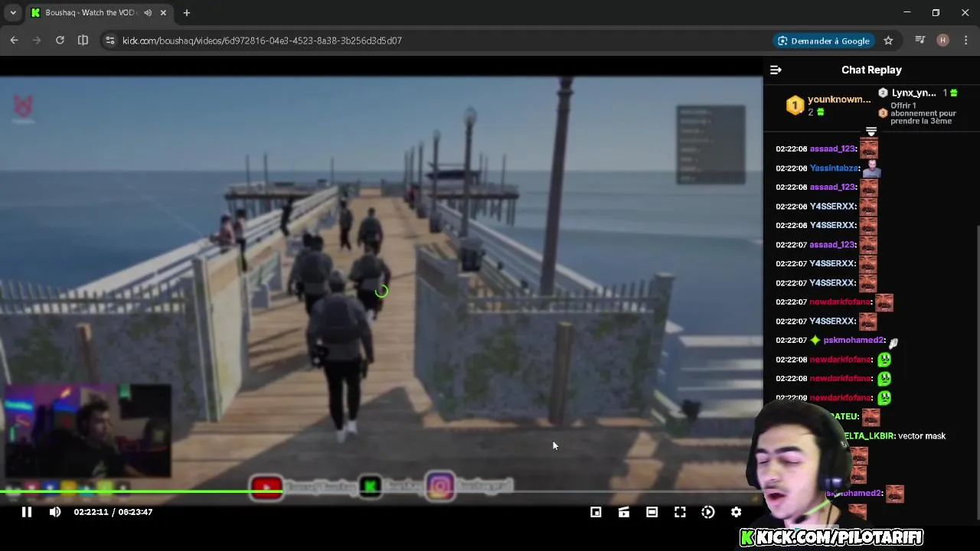Reload the Kick page
The width and height of the screenshot is (980, 551).
click(x=60, y=41)
